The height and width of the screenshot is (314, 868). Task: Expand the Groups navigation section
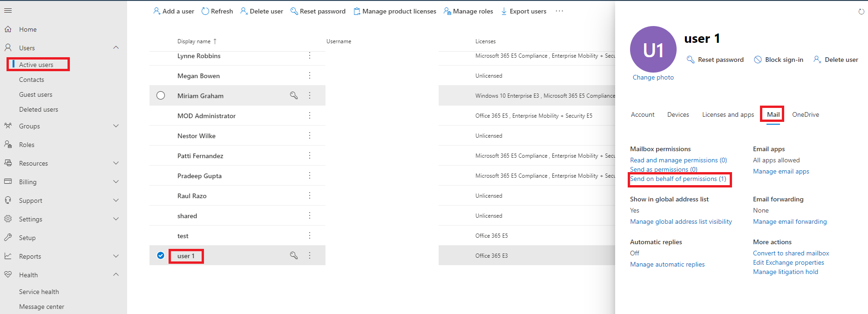[x=116, y=126]
